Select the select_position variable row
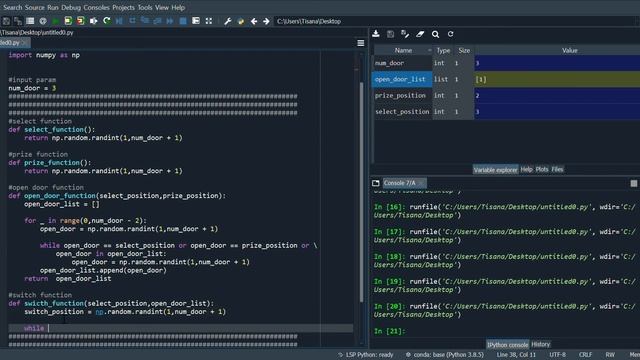 [x=506, y=111]
